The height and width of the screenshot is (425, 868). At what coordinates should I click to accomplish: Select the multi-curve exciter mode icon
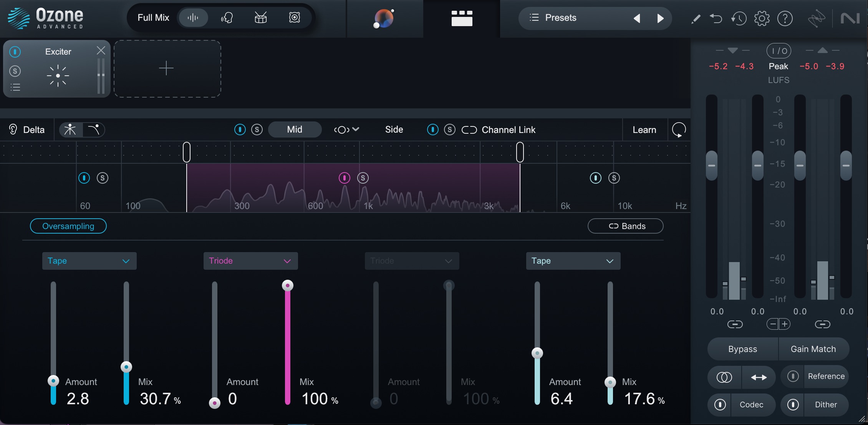click(x=70, y=129)
